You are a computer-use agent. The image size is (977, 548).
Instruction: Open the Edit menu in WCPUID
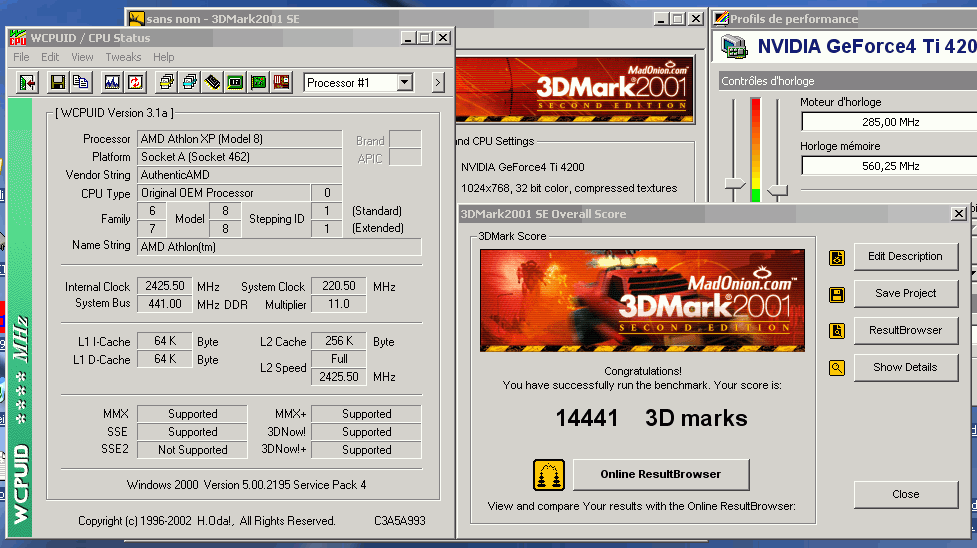point(50,57)
